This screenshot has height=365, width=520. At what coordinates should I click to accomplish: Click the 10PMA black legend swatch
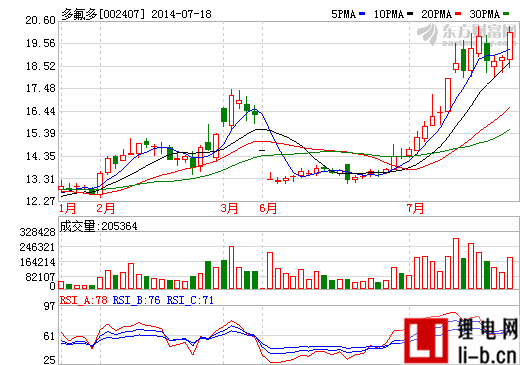click(410, 14)
